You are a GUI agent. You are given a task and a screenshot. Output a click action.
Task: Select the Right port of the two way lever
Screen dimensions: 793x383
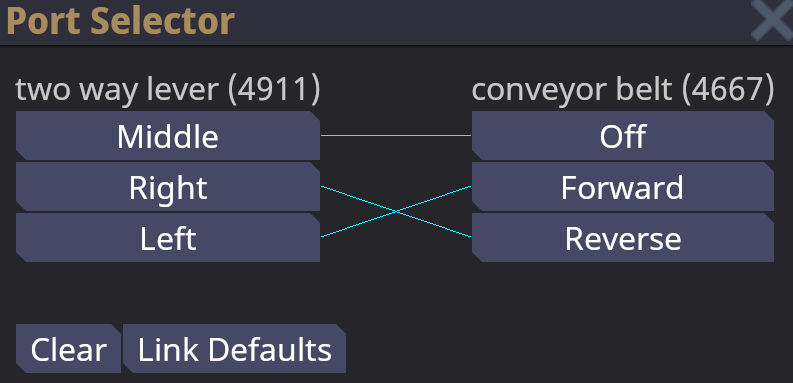pyautogui.click(x=168, y=187)
